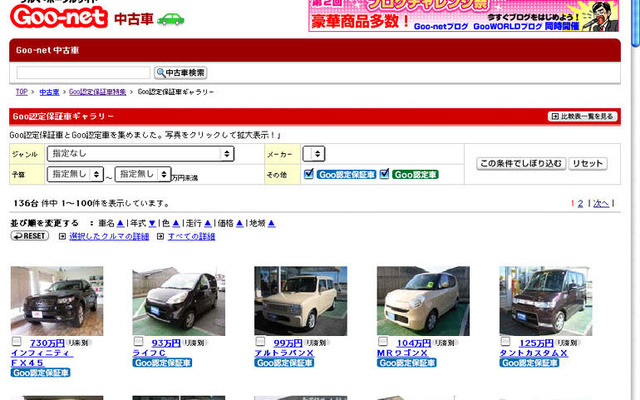Click plus icon beside 選択したクルマの詳細
The image size is (640, 400).
(62, 236)
